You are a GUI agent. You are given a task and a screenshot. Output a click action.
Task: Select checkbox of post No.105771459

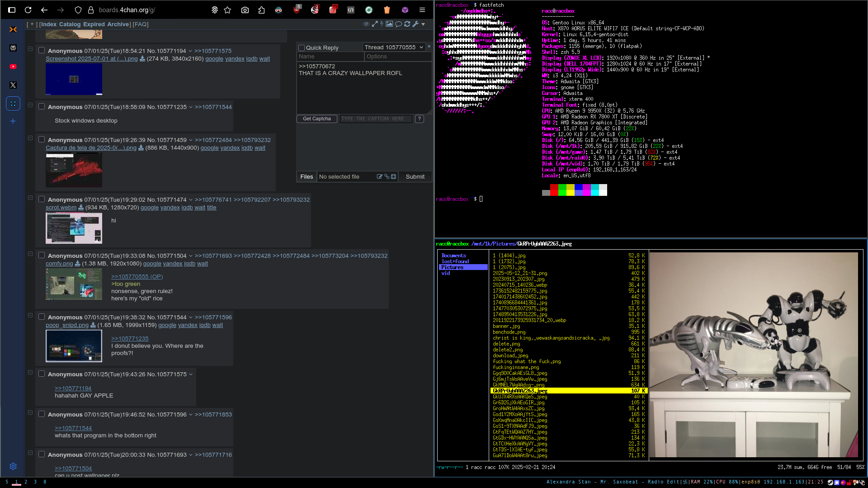point(42,140)
